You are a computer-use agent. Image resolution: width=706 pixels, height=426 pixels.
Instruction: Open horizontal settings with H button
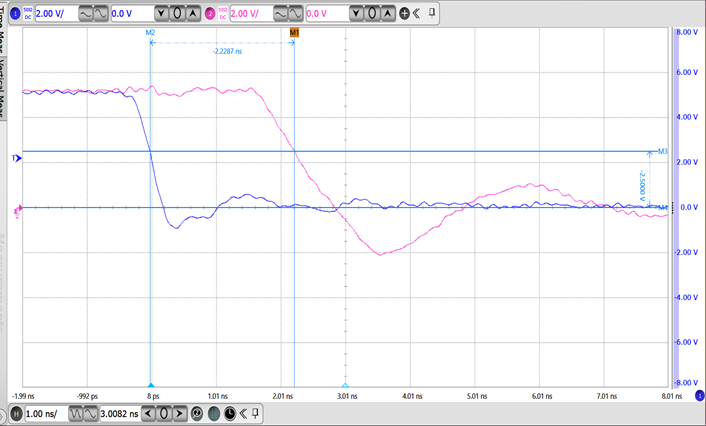pos(16,413)
